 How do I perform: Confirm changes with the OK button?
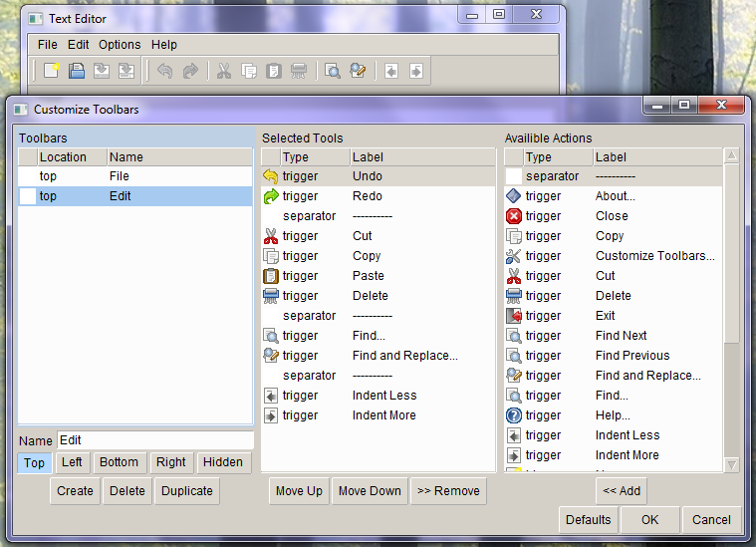coord(650,520)
